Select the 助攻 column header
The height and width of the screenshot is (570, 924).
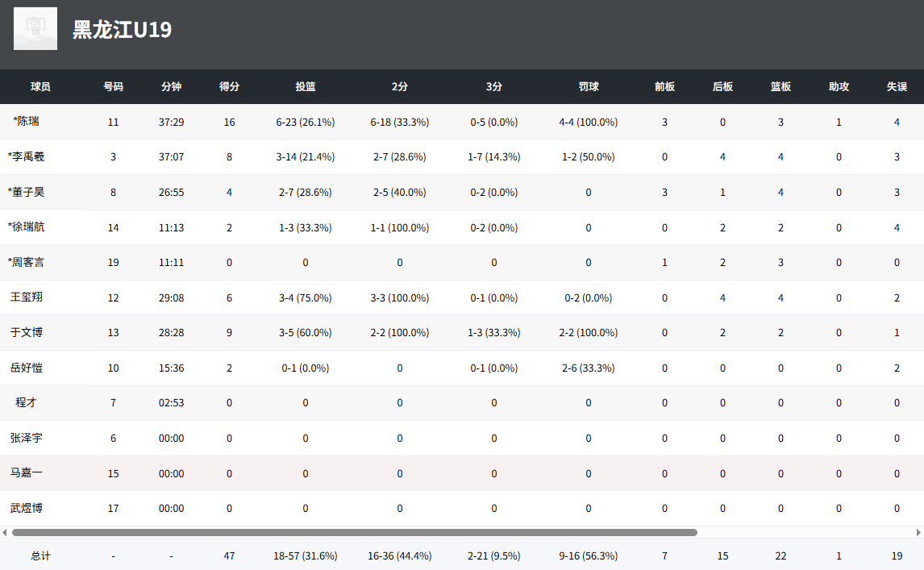[x=839, y=86]
